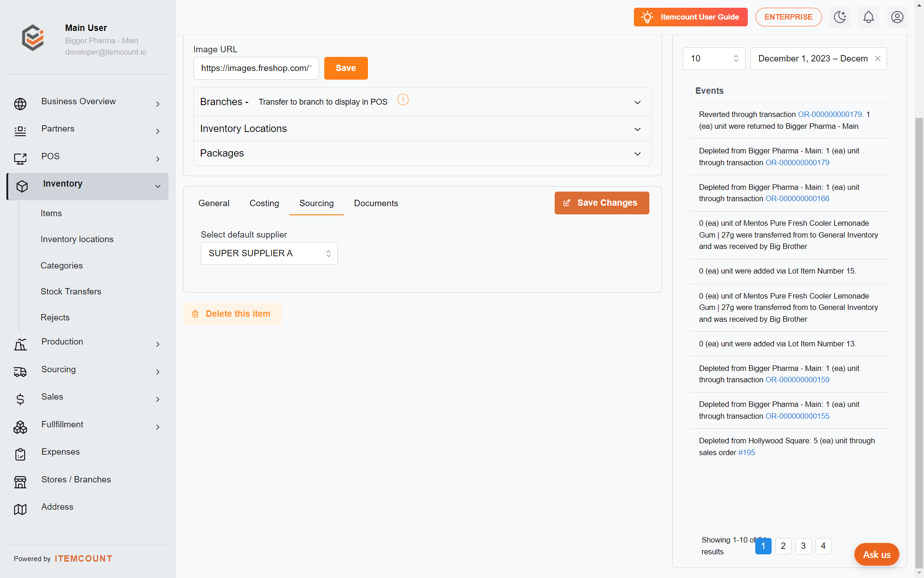Image resolution: width=924 pixels, height=578 pixels.
Task: Click the Sourcing truck icon
Action: (20, 372)
